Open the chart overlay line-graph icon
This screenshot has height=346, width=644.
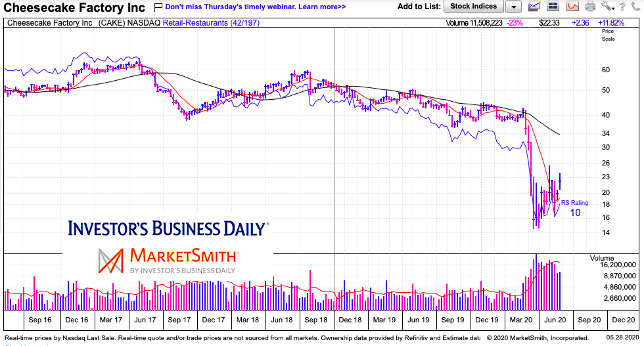[x=534, y=6]
